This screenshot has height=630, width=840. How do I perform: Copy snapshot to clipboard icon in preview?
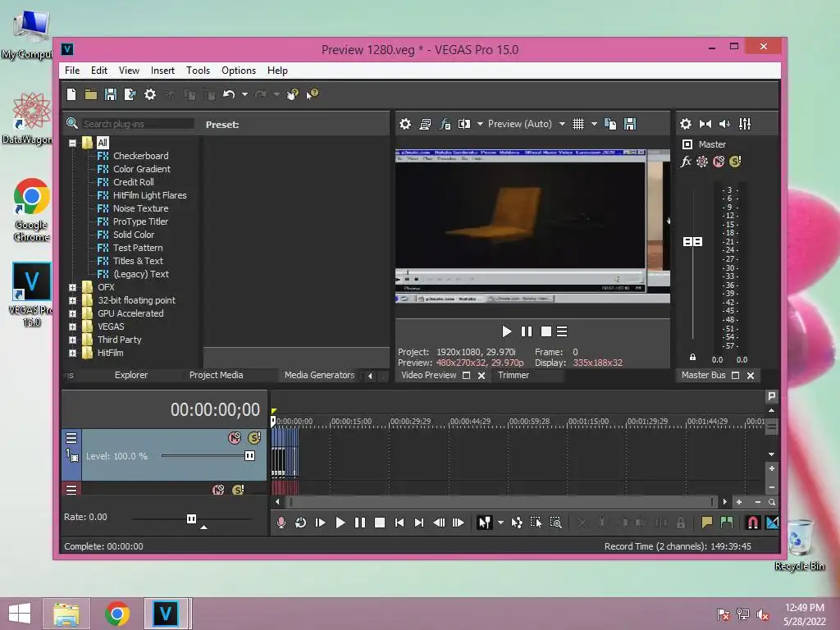[610, 125]
